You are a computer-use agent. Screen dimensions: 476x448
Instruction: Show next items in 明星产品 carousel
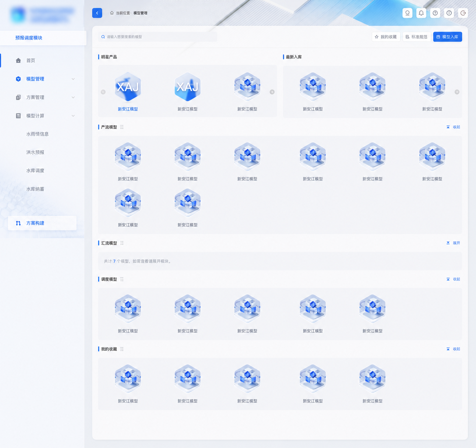(x=272, y=92)
